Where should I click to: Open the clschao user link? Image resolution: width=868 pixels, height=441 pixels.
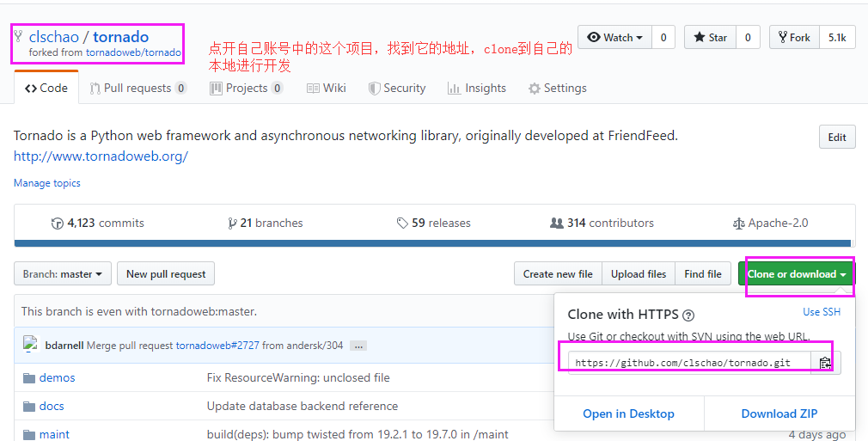pyautogui.click(x=53, y=37)
